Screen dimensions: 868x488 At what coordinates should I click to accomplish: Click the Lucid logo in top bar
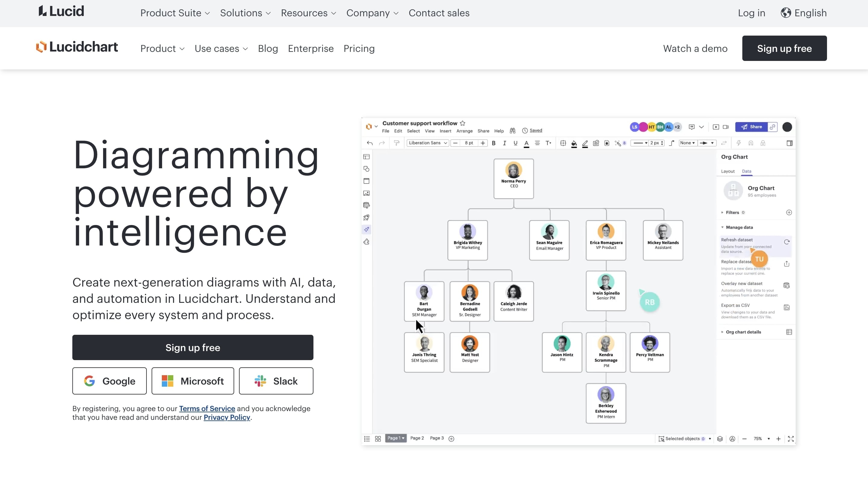click(x=61, y=11)
